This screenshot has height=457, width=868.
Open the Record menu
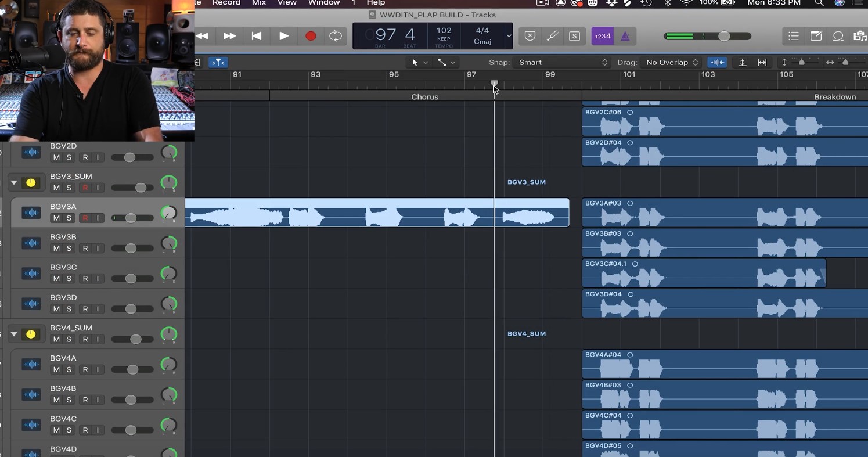[x=226, y=3]
